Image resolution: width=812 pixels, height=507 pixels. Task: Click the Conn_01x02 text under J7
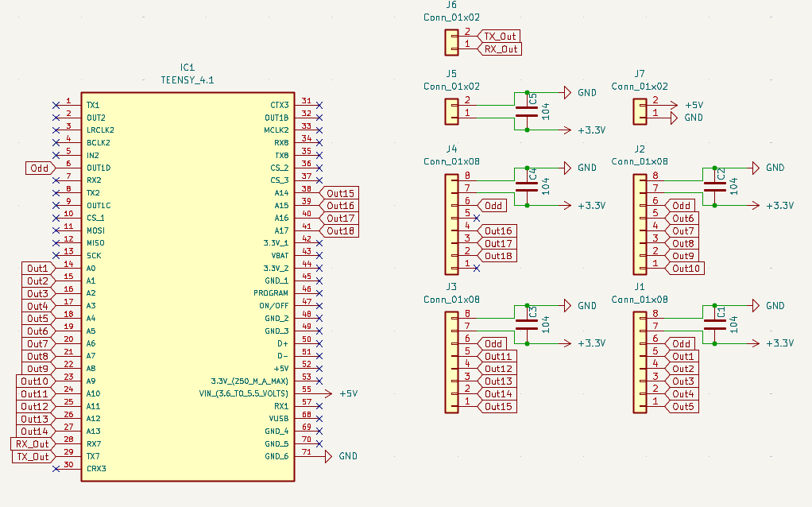pyautogui.click(x=640, y=86)
